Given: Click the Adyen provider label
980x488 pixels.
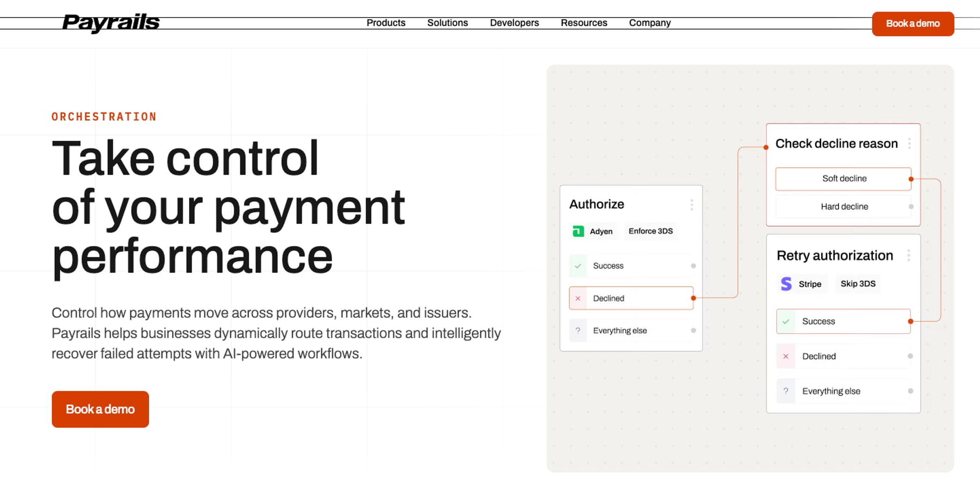Looking at the screenshot, I should (x=601, y=232).
